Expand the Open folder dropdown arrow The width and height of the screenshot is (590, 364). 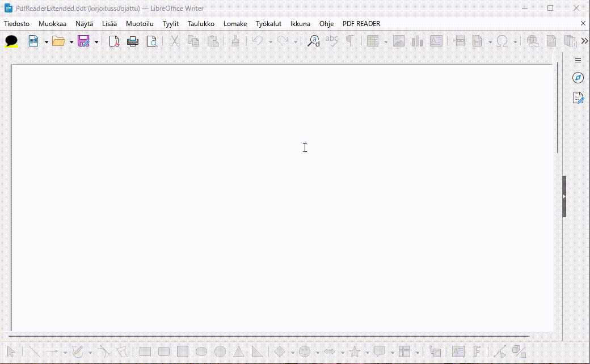coord(71,41)
